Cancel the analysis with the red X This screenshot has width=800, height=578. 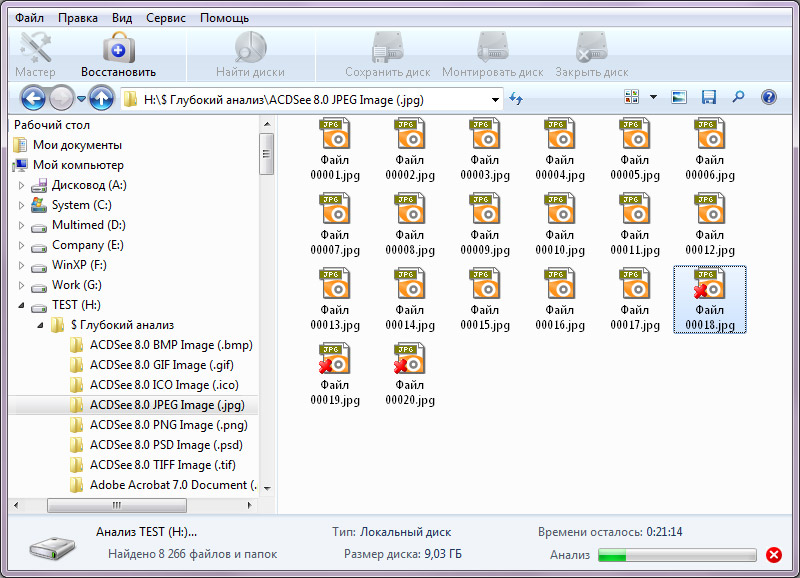click(x=773, y=555)
